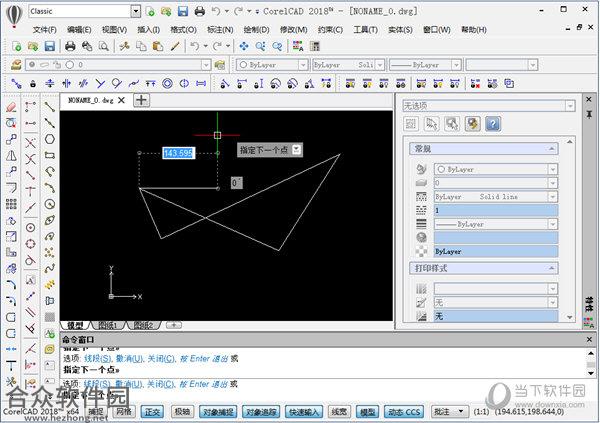Toggle the 线宽 (LWeight) status button

coord(339,412)
